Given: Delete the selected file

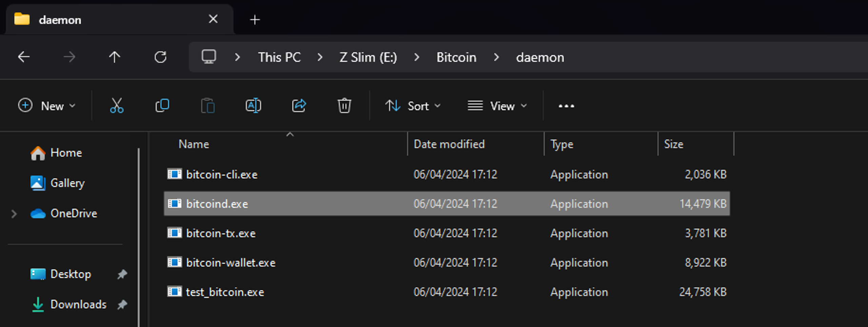Looking at the screenshot, I should (x=344, y=106).
